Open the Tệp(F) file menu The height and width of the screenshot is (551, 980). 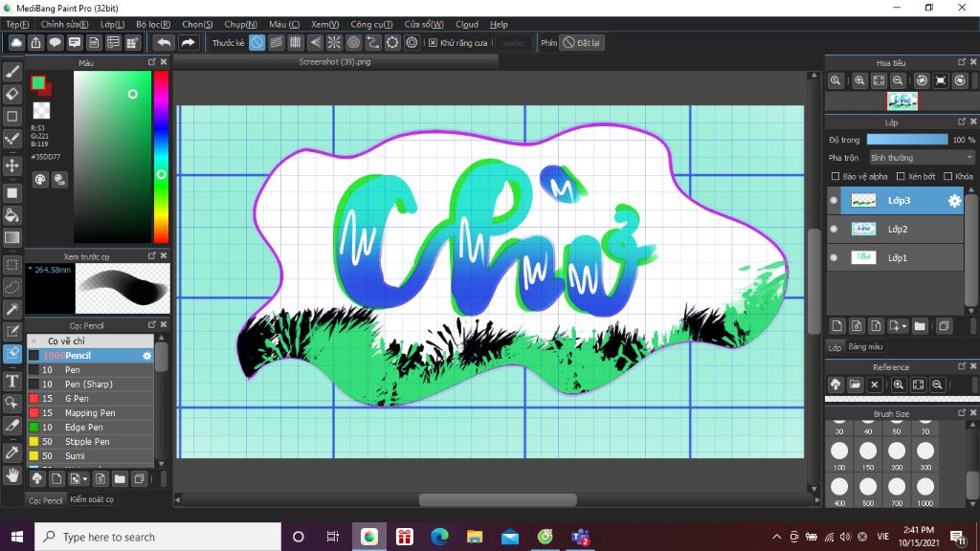click(17, 24)
